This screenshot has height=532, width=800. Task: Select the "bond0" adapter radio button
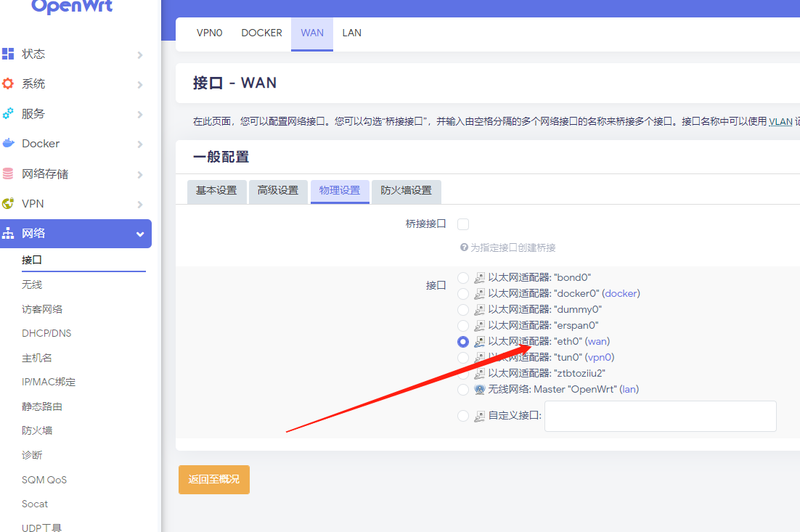point(463,278)
